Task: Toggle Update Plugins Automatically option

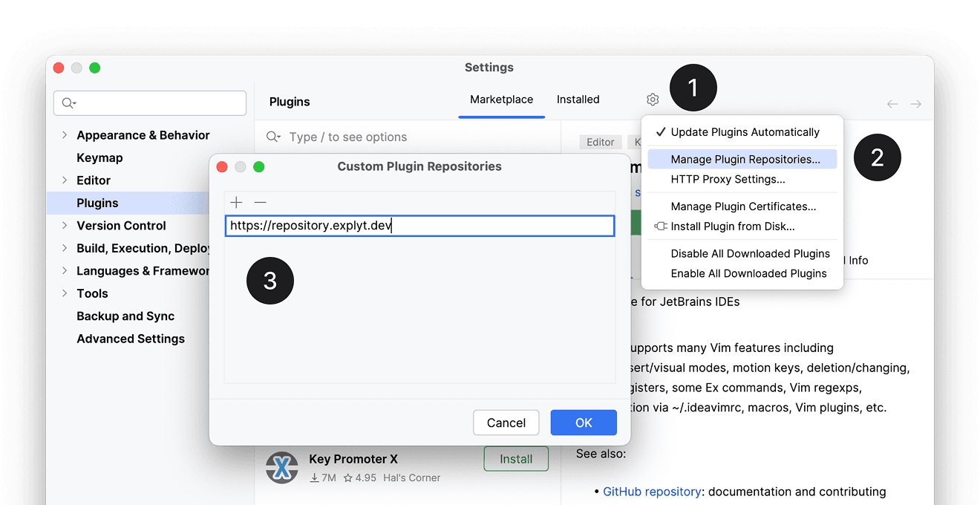Action: [745, 132]
